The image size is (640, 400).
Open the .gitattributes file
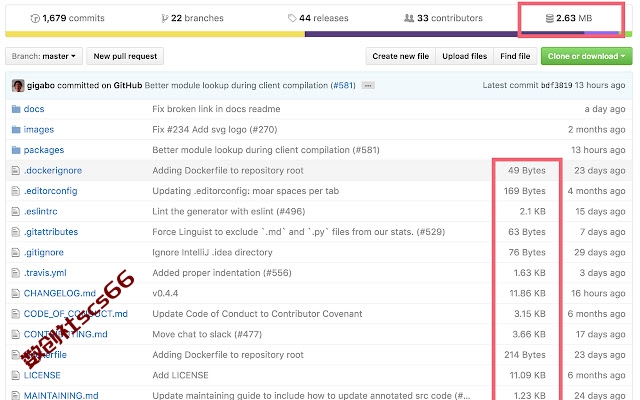point(51,232)
